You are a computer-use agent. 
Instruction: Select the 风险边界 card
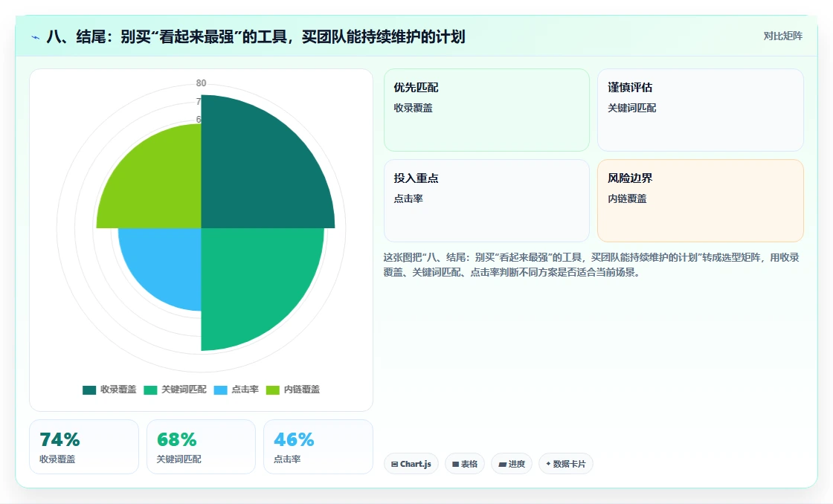coord(700,201)
